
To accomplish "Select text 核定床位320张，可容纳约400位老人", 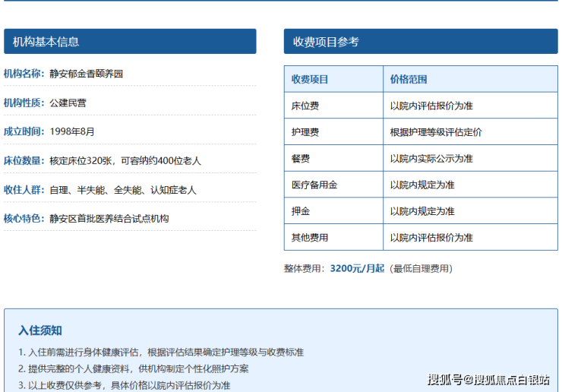I will [125, 160].
